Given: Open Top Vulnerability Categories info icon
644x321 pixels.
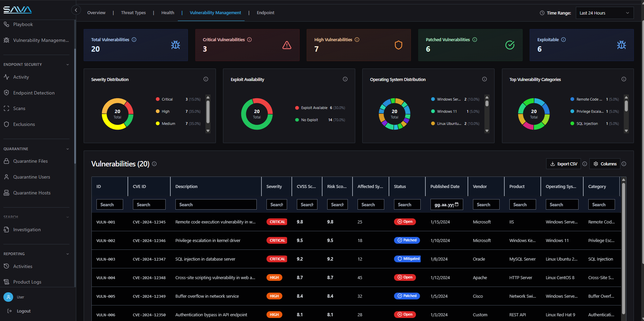Looking at the screenshot, I should point(624,79).
